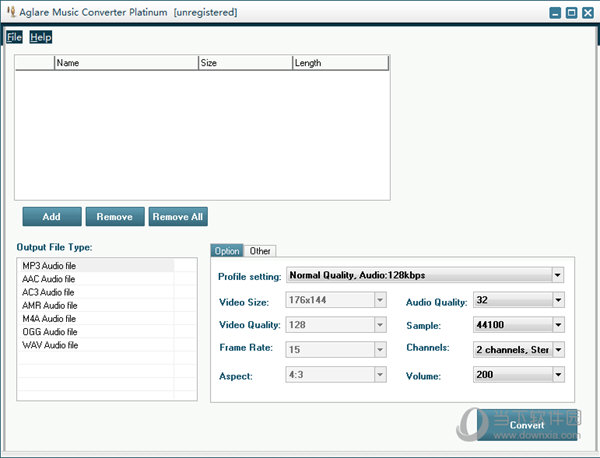The image size is (600, 458).
Task: Select OGG Audio file output type
Action: 98,332
